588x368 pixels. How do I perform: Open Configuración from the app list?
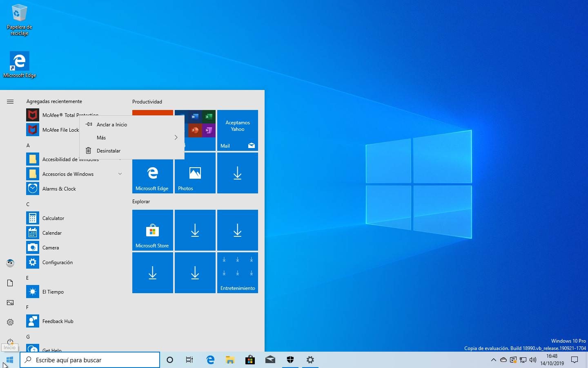pyautogui.click(x=75, y=262)
